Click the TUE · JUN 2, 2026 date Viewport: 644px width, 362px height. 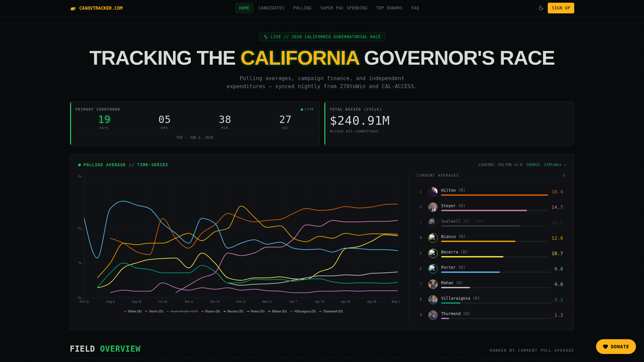pyautogui.click(x=195, y=138)
